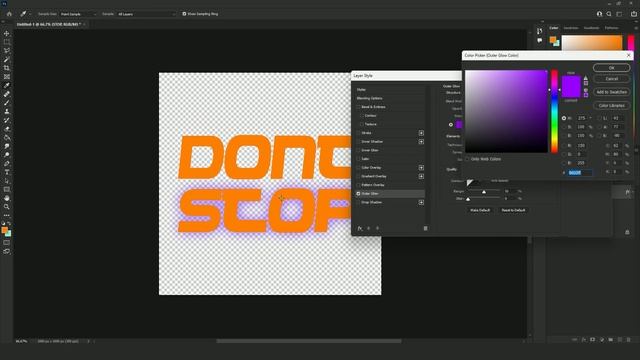Open the tool preset picker arrow
Screen dimensions: 640x360
coord(30,14)
